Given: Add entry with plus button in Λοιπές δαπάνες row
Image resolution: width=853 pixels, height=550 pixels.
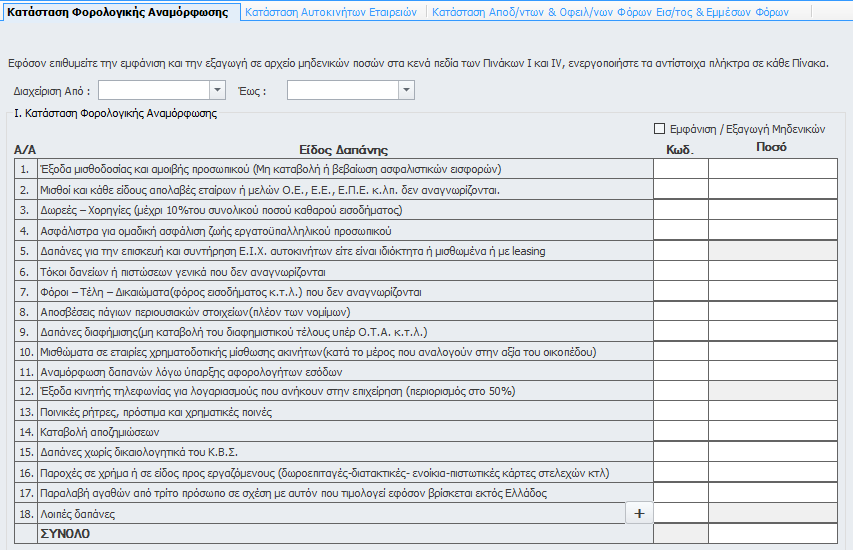Looking at the screenshot, I should (x=639, y=513).
